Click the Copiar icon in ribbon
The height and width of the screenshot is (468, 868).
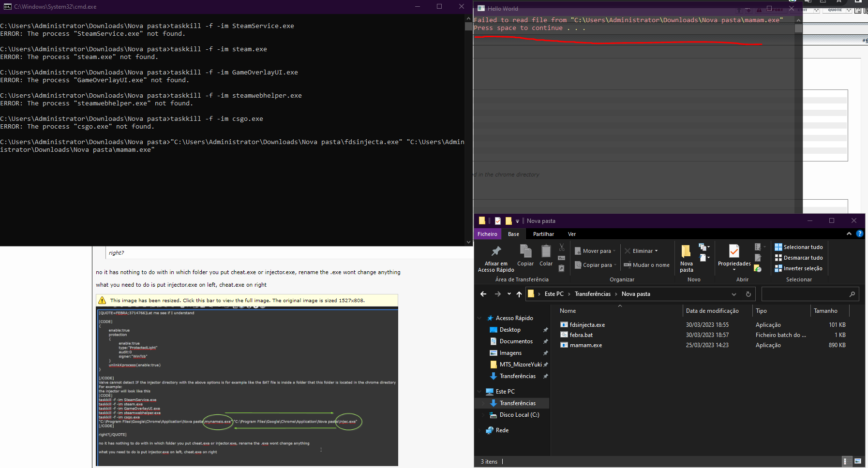click(525, 251)
